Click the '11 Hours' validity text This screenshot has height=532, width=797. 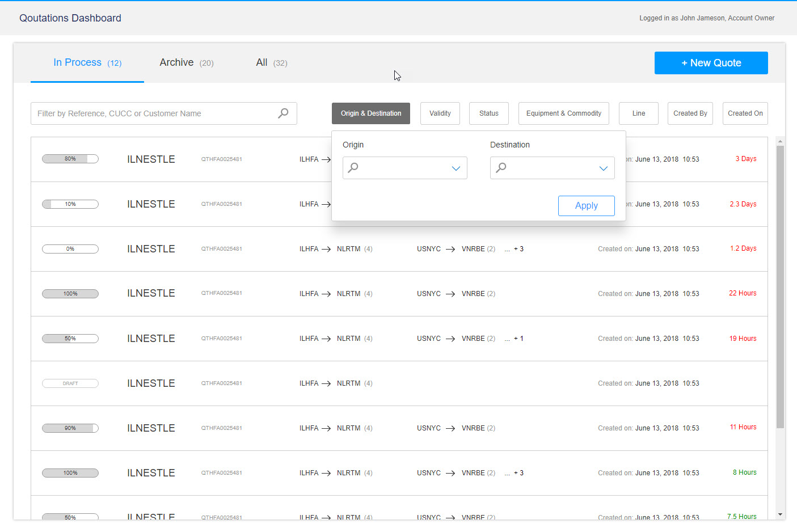[x=743, y=427]
